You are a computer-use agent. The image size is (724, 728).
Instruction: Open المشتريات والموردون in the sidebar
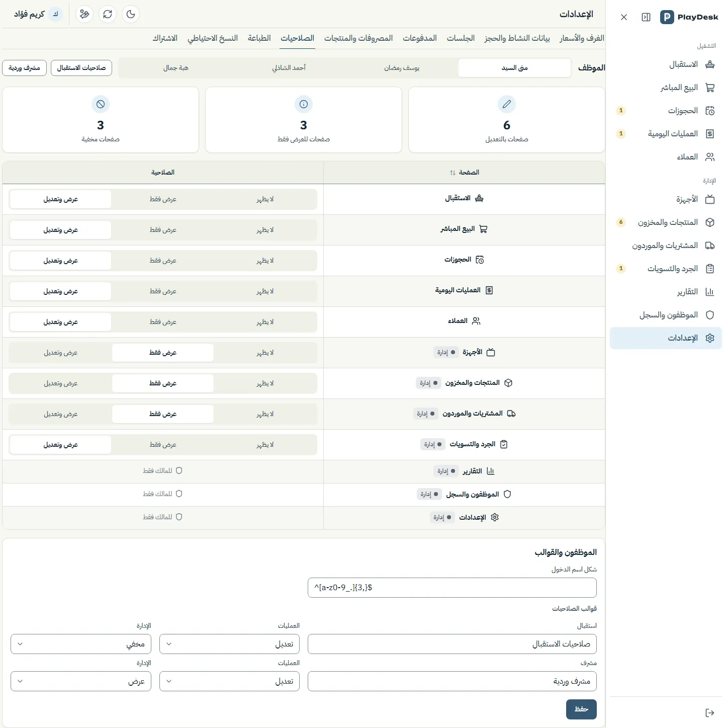click(x=666, y=246)
